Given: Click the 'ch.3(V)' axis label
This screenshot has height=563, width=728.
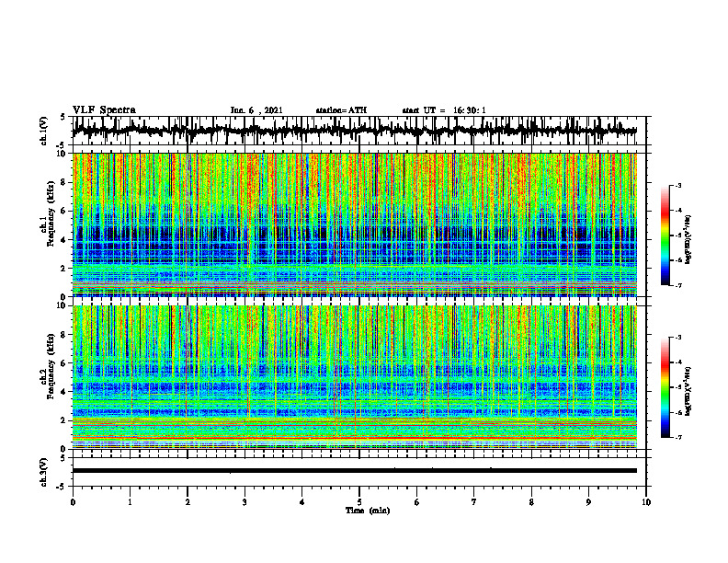Looking at the screenshot, I should click(x=44, y=473).
